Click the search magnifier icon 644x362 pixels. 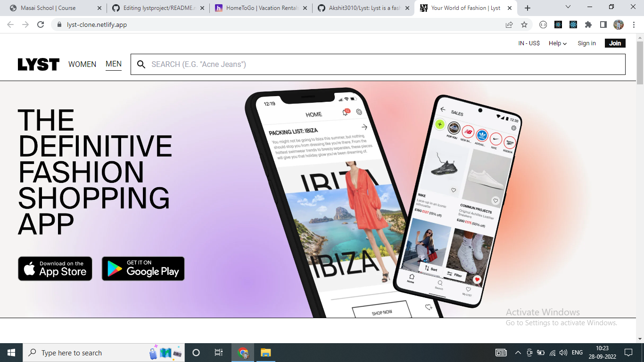point(141,65)
